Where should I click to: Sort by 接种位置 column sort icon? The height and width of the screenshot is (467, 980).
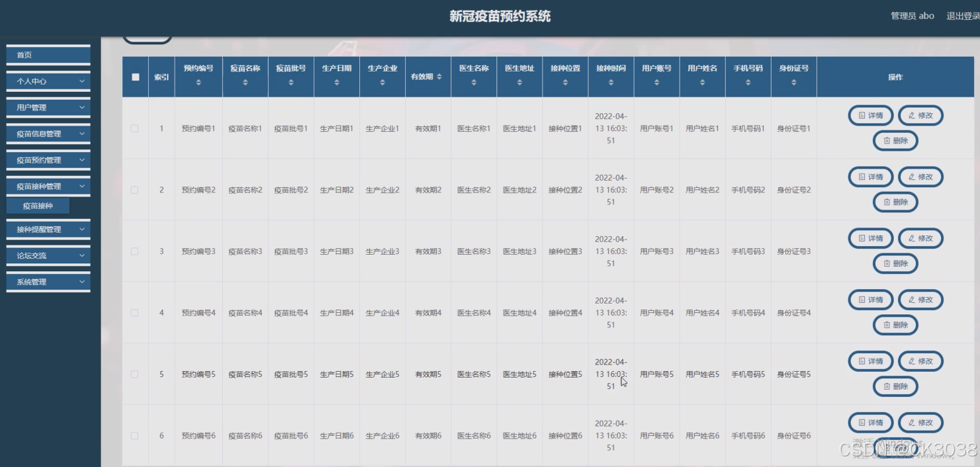tap(565, 83)
